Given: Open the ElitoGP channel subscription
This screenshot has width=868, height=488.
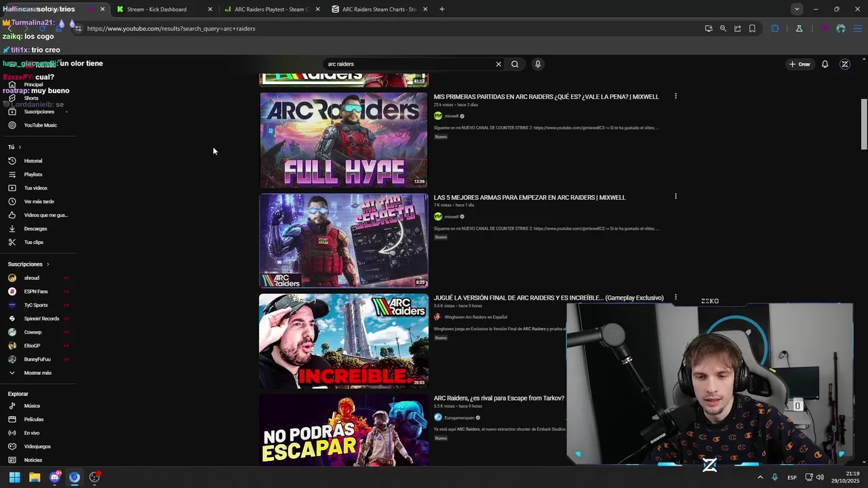Looking at the screenshot, I should coord(32,346).
